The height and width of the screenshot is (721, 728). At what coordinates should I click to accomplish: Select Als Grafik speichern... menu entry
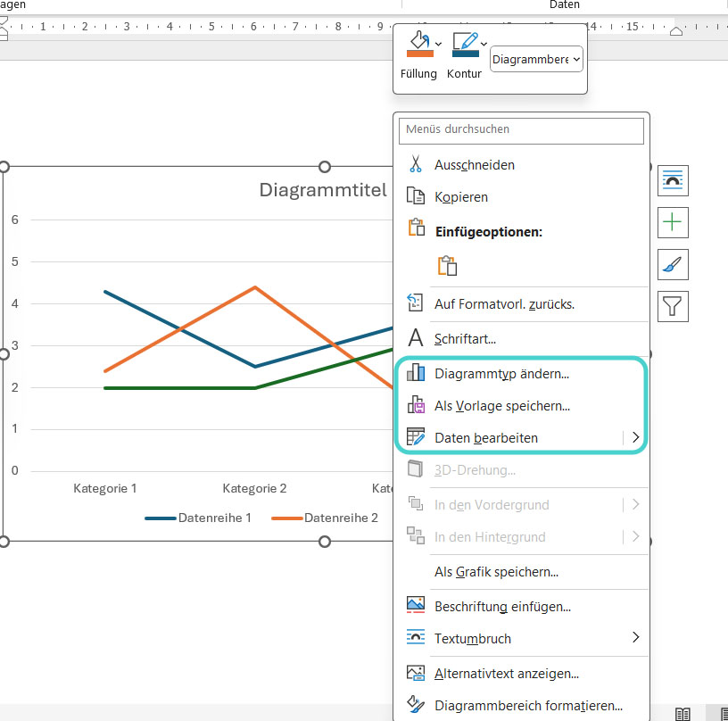[521, 572]
